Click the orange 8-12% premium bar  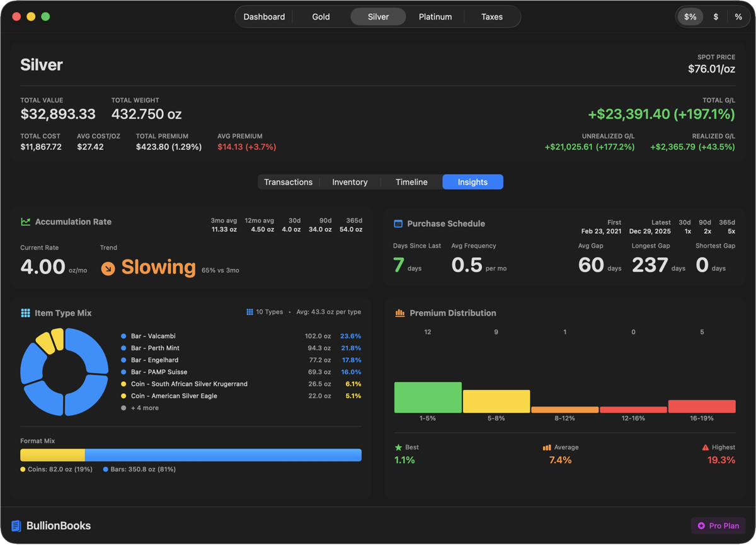pyautogui.click(x=565, y=410)
